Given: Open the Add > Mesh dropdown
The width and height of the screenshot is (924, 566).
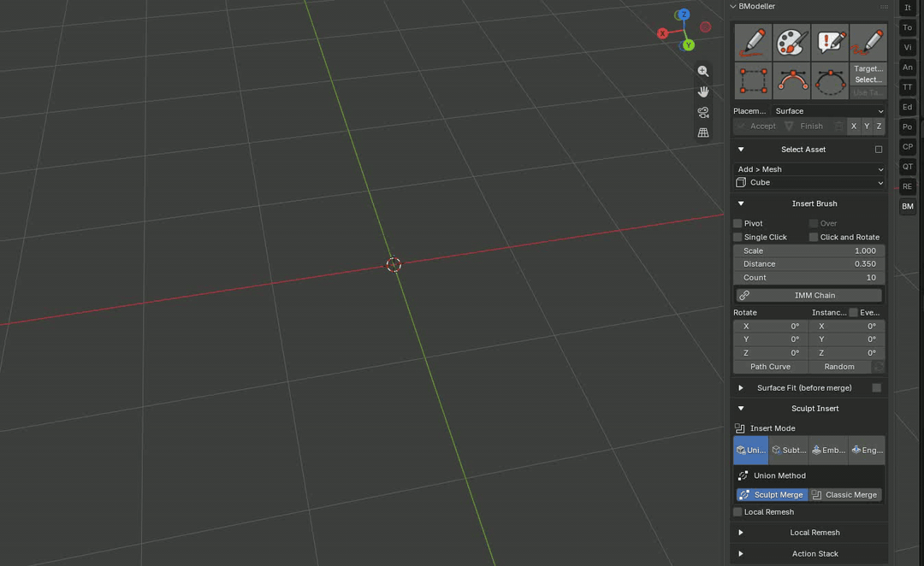Looking at the screenshot, I should coord(809,169).
